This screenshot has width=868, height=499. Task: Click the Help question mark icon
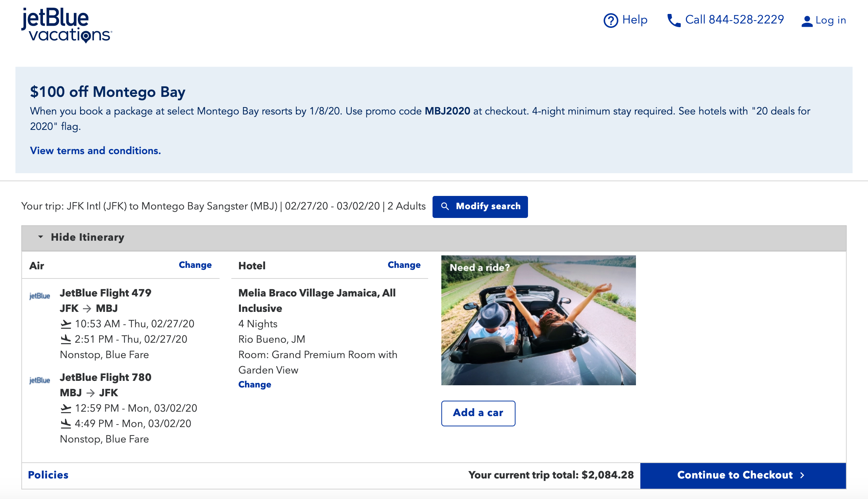611,20
